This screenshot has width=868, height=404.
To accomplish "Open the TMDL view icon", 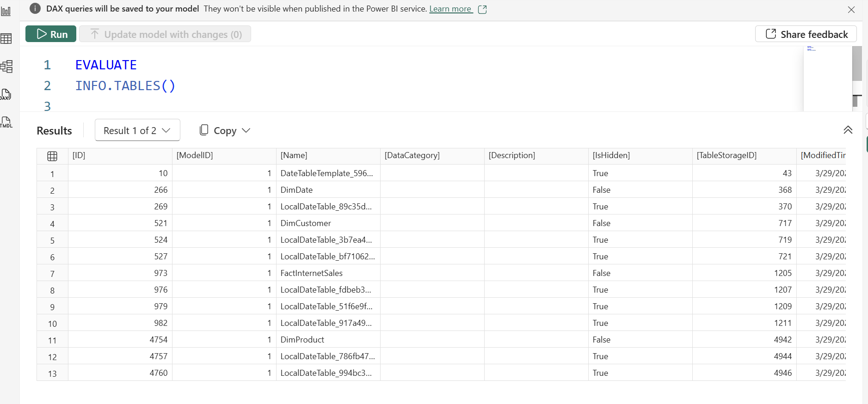I will tap(6, 122).
